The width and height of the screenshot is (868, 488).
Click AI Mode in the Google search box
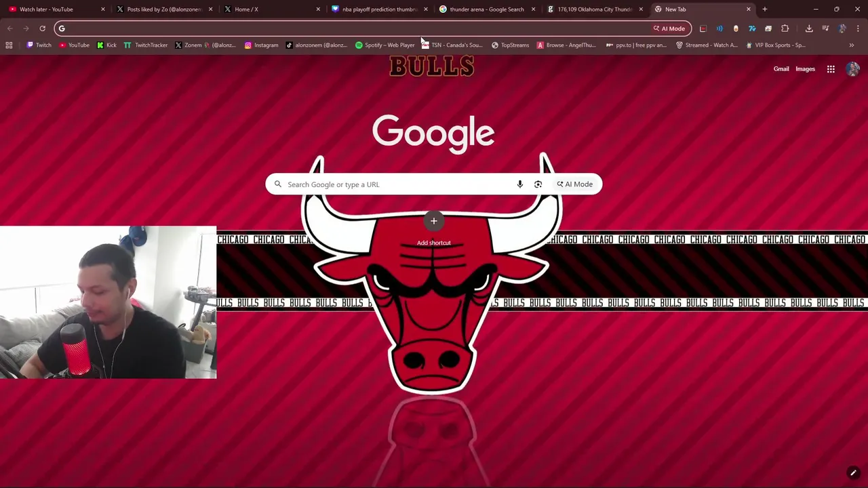pos(575,184)
